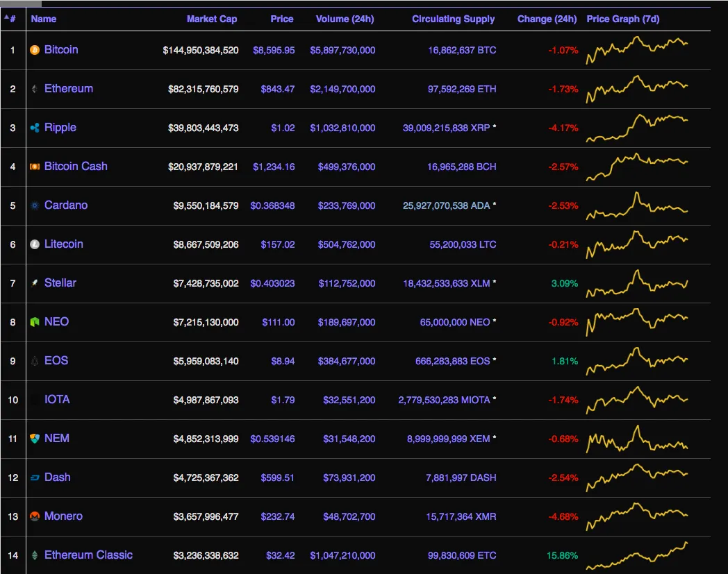Click the Stellar rocket logo icon
728x574 pixels.
[x=35, y=283]
